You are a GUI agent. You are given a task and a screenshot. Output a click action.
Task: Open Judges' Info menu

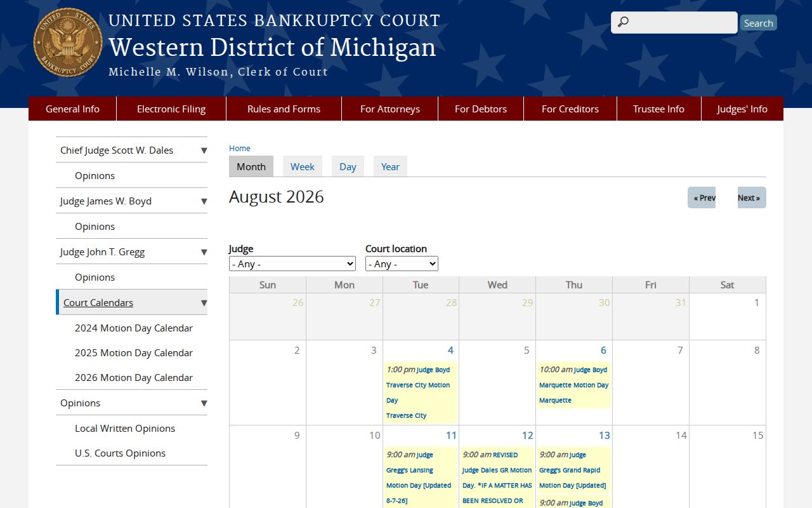point(742,109)
